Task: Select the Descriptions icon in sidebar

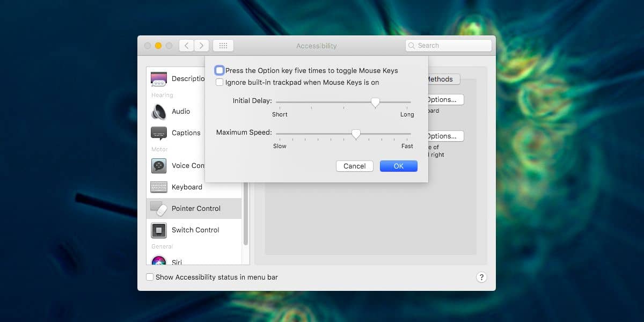Action: click(x=159, y=79)
